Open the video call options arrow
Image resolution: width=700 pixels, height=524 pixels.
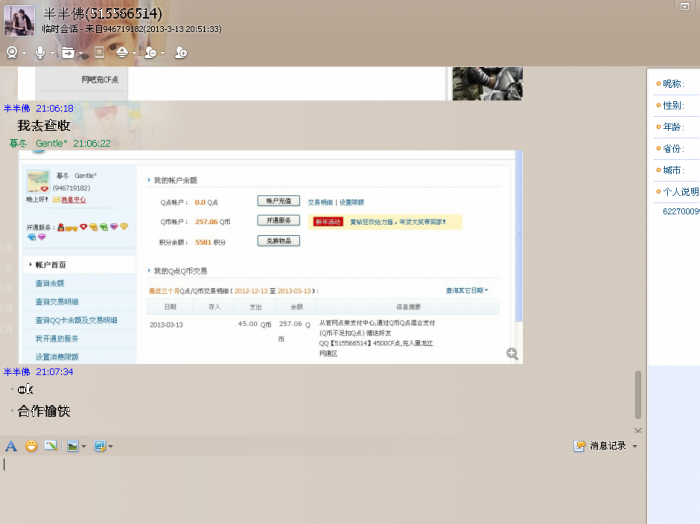(x=24, y=53)
